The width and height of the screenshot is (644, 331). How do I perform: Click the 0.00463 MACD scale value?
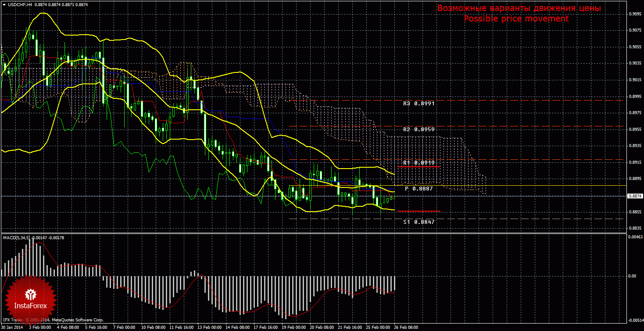pos(635,237)
